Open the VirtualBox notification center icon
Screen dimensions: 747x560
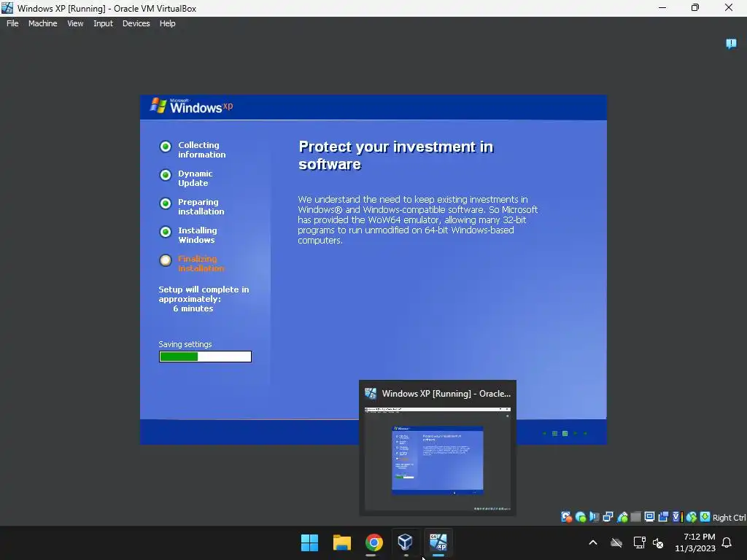tap(731, 44)
